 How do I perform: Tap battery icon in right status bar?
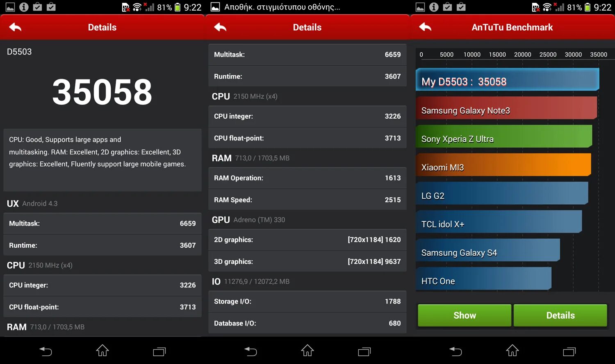click(x=588, y=7)
